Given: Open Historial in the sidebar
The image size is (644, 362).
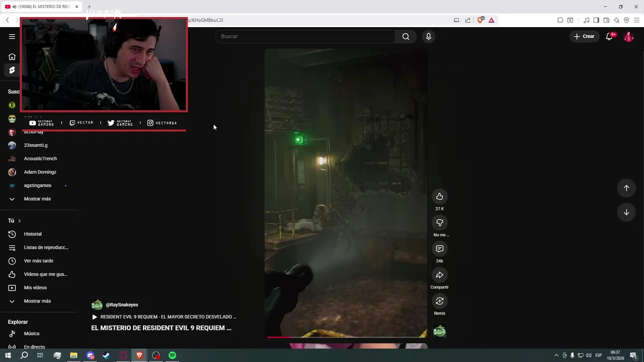Looking at the screenshot, I should [33, 234].
